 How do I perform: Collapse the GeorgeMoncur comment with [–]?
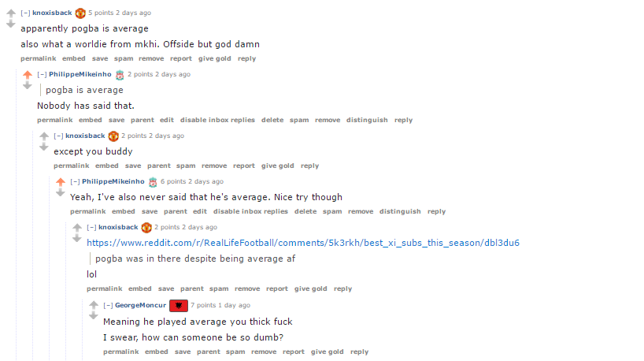pyautogui.click(x=108, y=305)
